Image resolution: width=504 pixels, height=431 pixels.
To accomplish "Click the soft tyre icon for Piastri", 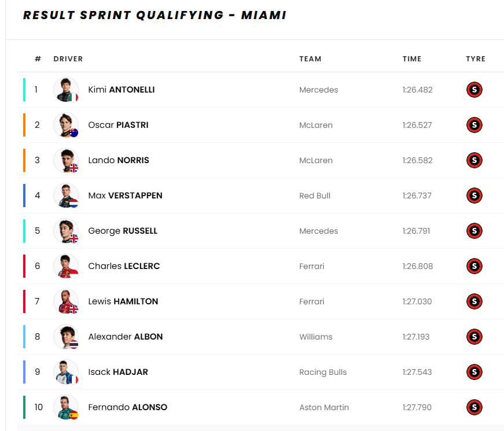I will [474, 125].
